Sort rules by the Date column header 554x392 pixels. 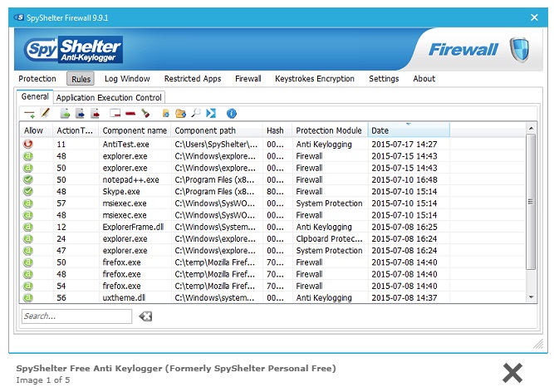pos(407,130)
